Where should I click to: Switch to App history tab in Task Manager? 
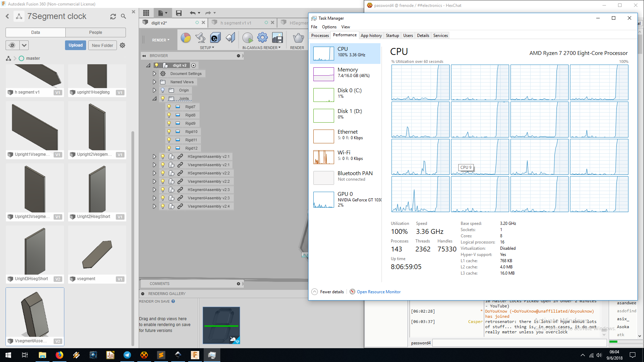[371, 36]
